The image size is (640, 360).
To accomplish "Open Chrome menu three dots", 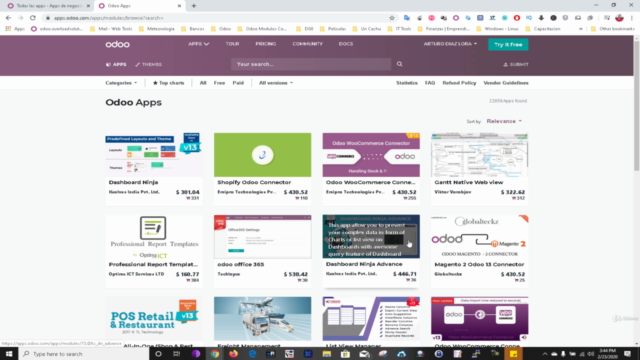I will point(631,18).
